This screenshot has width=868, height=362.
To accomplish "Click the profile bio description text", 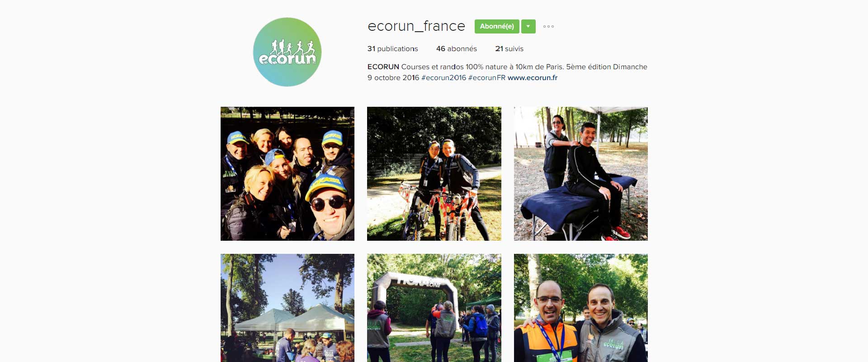I will (x=507, y=72).
